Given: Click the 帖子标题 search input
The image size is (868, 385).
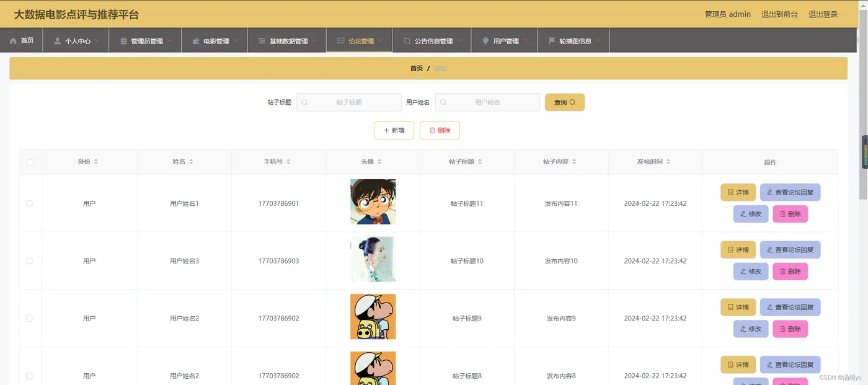Looking at the screenshot, I should pos(349,102).
